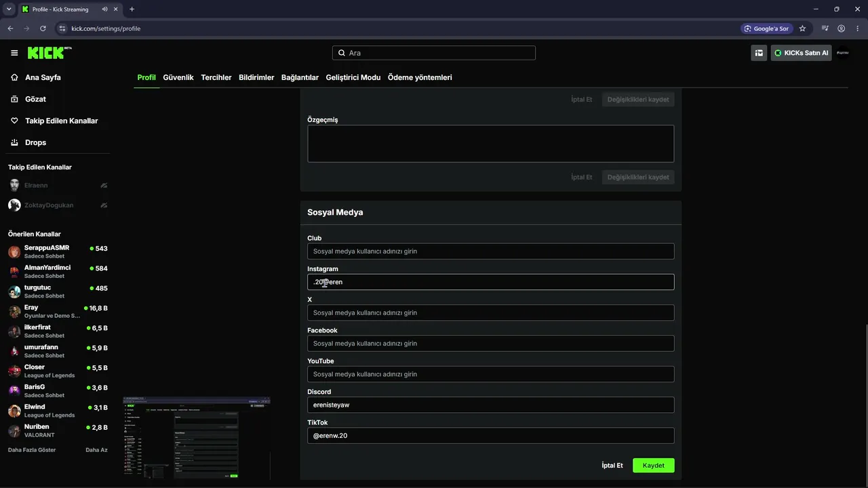Click the KICKs Satın Al button
The height and width of the screenshot is (488, 868).
coord(801,53)
